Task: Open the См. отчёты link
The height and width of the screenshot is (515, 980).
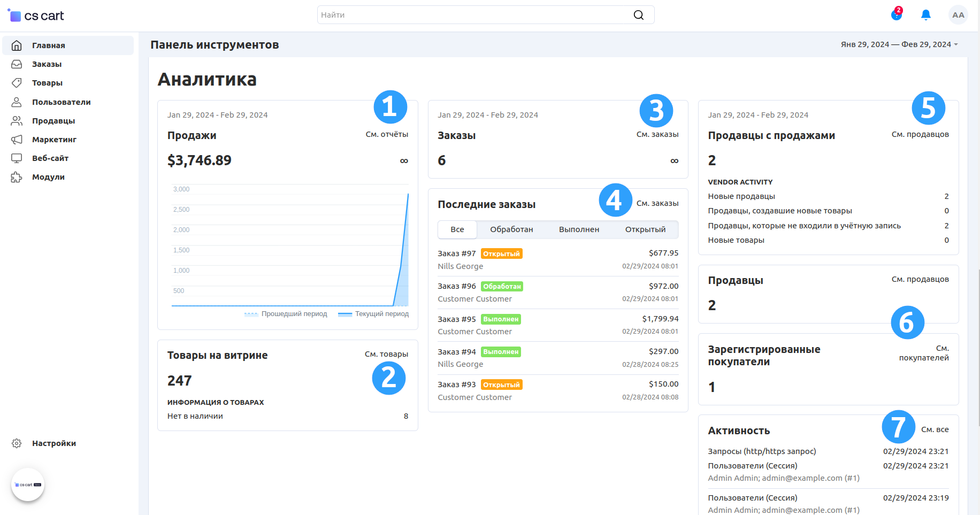Action: point(386,134)
